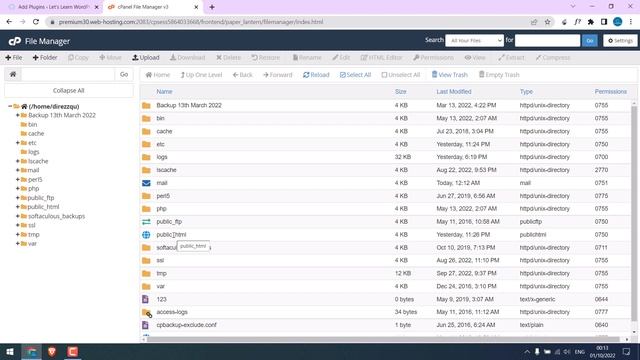Click Unselect All checkbox
The height and width of the screenshot is (360, 640).
pyautogui.click(x=401, y=75)
